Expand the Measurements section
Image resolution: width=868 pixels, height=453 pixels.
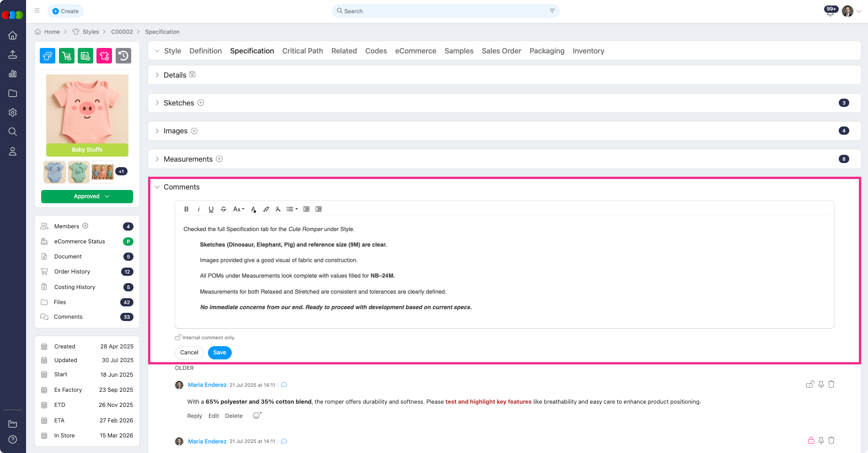(157, 159)
